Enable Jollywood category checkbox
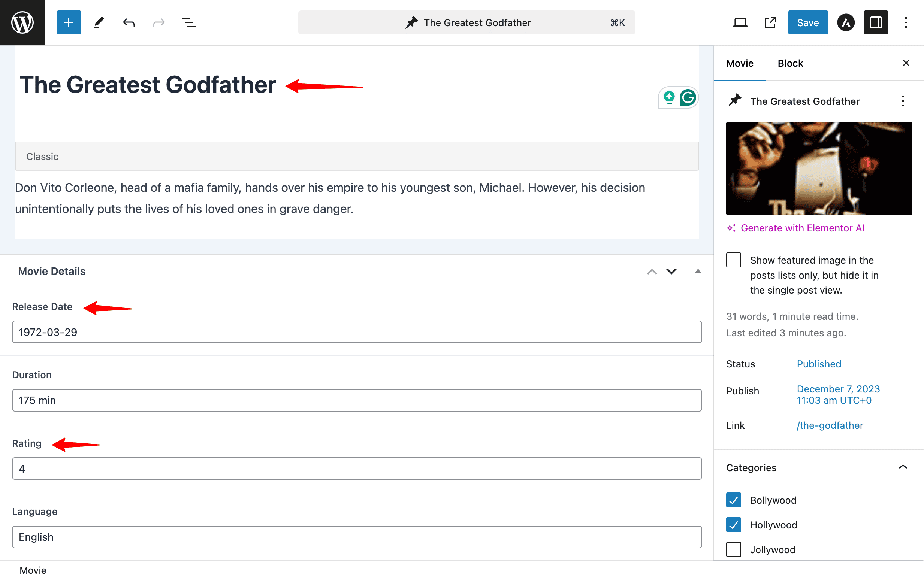This screenshot has height=579, width=924. point(733,549)
